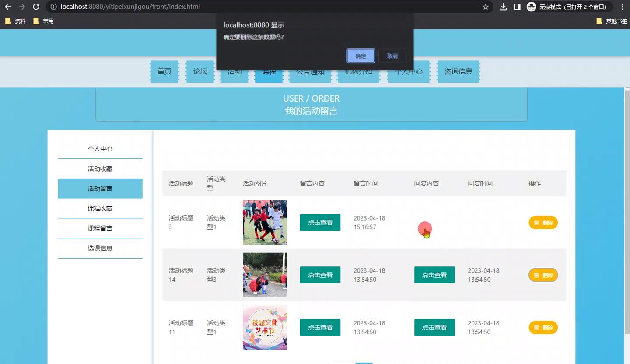Delete the 活动标题11 row
Image resolution: width=630 pixels, height=364 pixels.
coord(543,328)
